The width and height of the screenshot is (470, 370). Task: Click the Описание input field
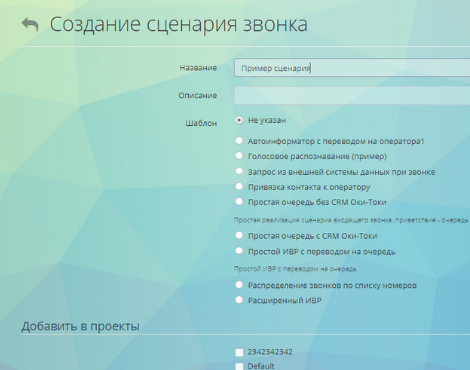[352, 96]
